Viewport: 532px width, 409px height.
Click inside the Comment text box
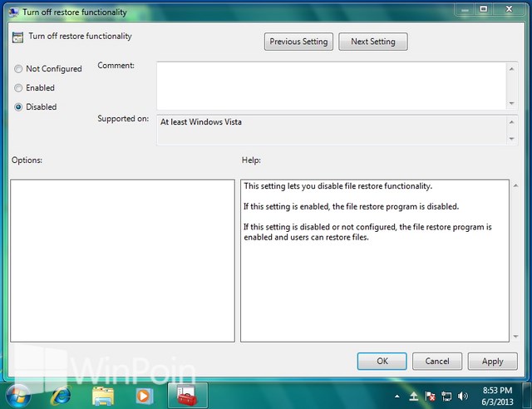pos(332,86)
